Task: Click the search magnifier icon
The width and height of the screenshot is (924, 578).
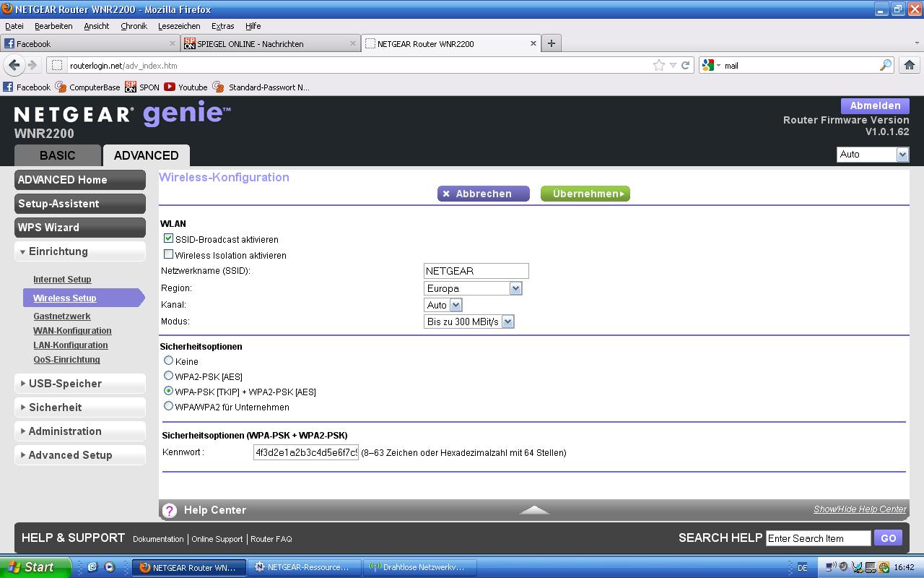Action: tap(886, 65)
